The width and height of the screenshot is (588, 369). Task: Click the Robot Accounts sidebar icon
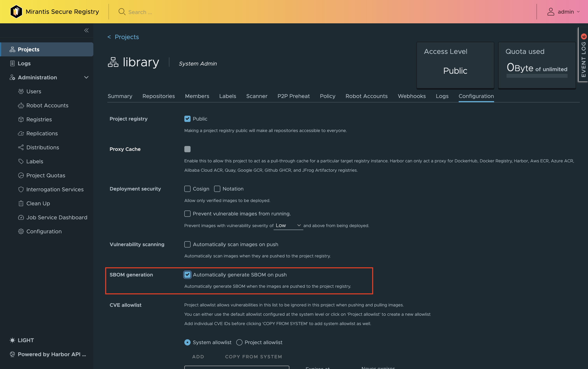pyautogui.click(x=21, y=105)
